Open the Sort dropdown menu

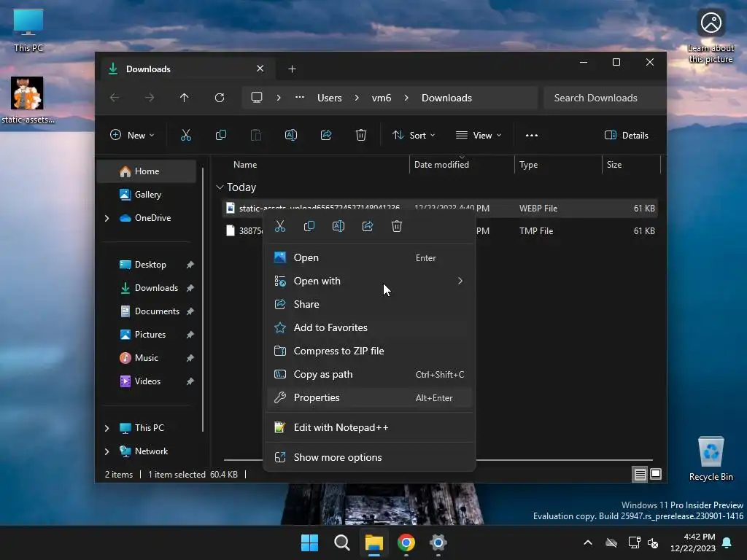click(413, 135)
